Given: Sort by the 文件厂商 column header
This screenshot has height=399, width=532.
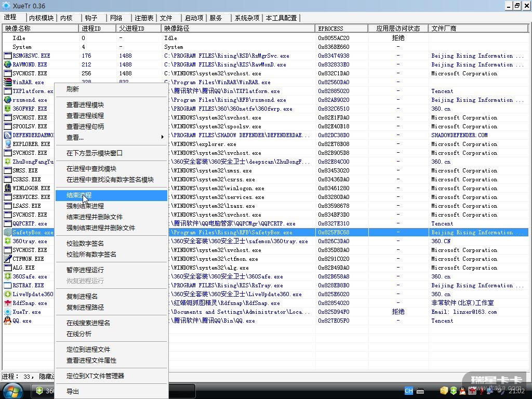Looking at the screenshot, I should (478, 29).
